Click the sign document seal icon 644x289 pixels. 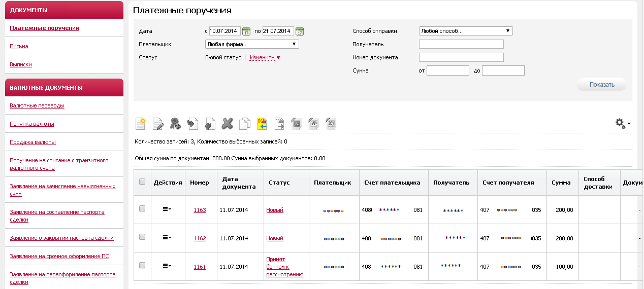point(175,123)
